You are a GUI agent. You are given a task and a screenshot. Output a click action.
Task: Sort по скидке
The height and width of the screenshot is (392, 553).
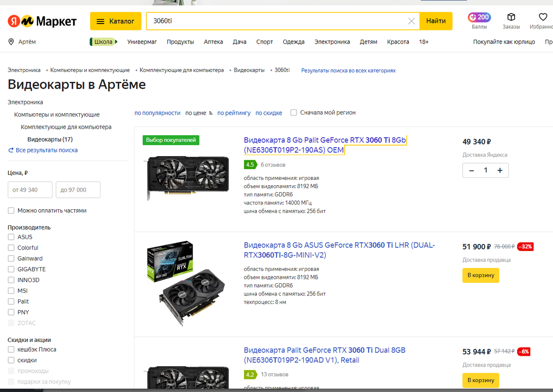(269, 113)
